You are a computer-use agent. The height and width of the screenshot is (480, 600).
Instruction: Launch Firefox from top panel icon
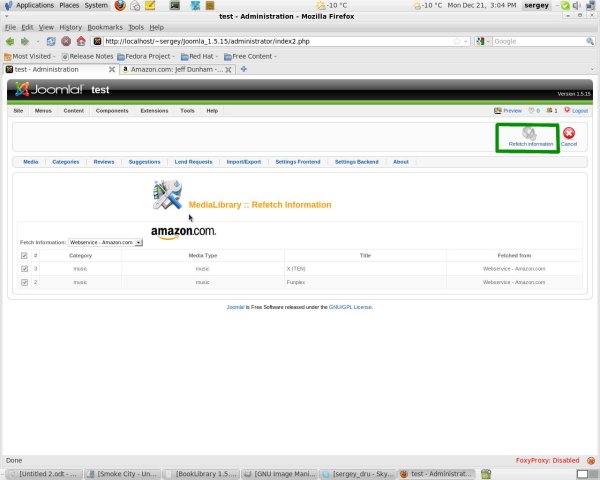point(120,5)
